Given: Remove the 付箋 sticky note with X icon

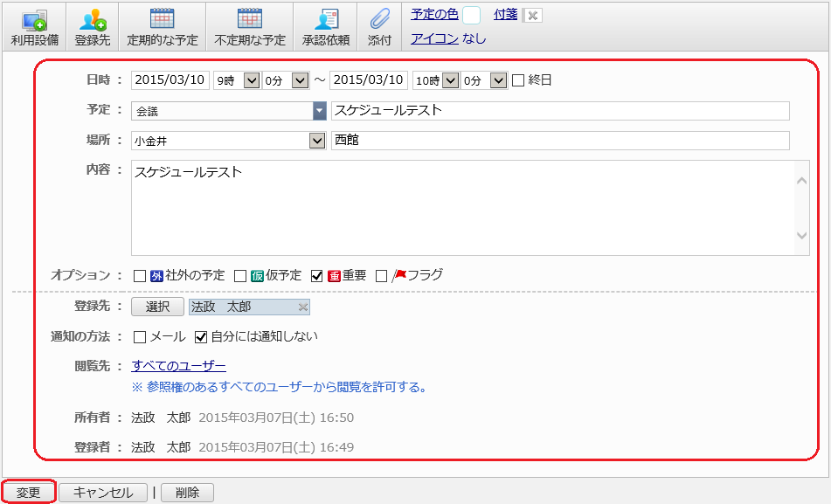Looking at the screenshot, I should click(532, 16).
